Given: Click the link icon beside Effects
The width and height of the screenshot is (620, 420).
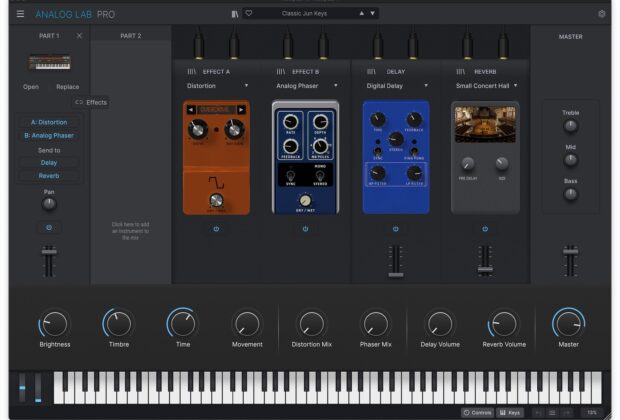Looking at the screenshot, I should tap(79, 102).
